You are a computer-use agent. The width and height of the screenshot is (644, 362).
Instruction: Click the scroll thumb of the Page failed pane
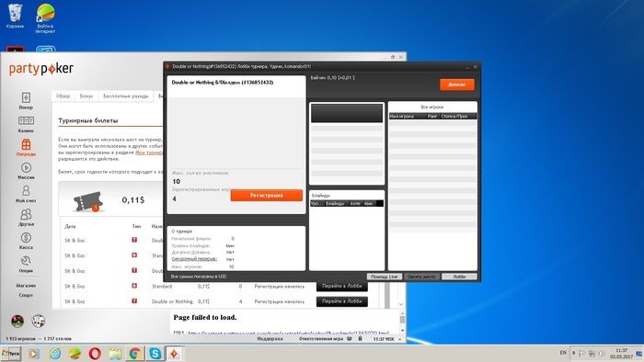tap(402, 319)
